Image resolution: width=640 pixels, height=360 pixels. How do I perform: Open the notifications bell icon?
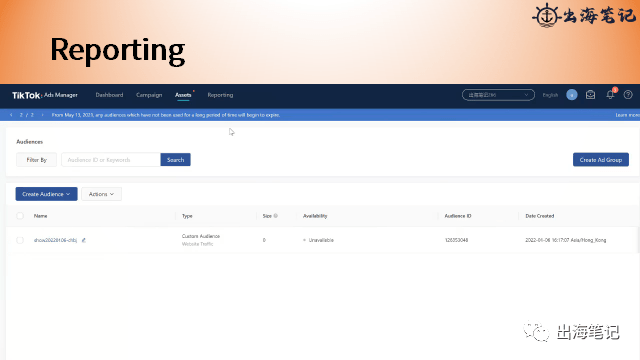[610, 95]
